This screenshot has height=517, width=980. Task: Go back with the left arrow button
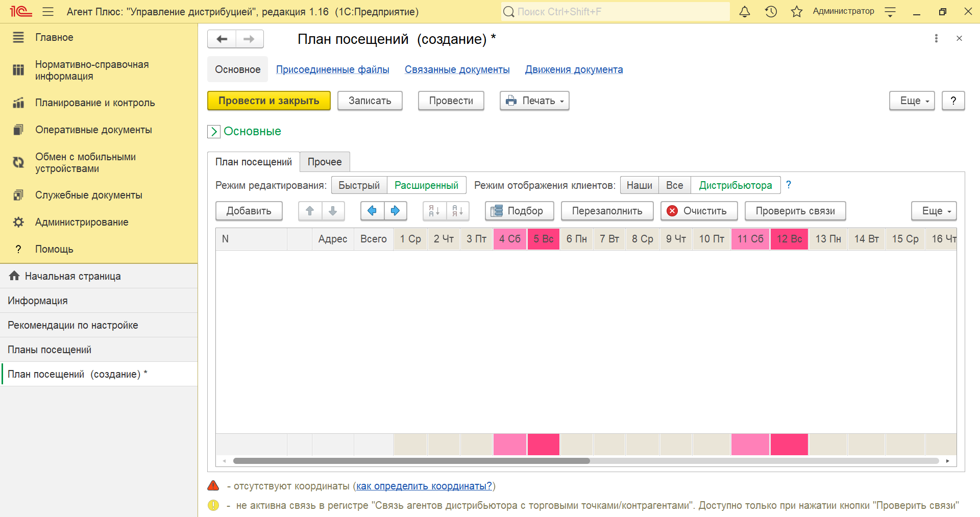pyautogui.click(x=222, y=39)
